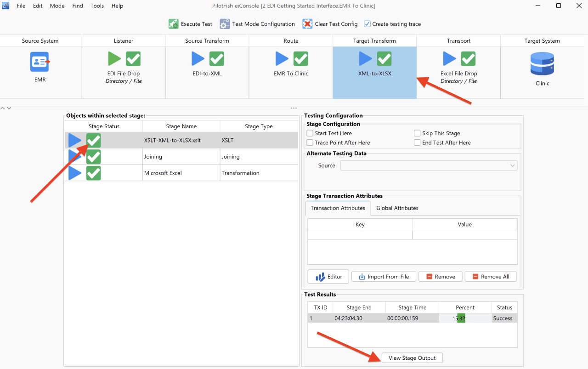Open the Help menu
588x369 pixels.
tap(117, 6)
